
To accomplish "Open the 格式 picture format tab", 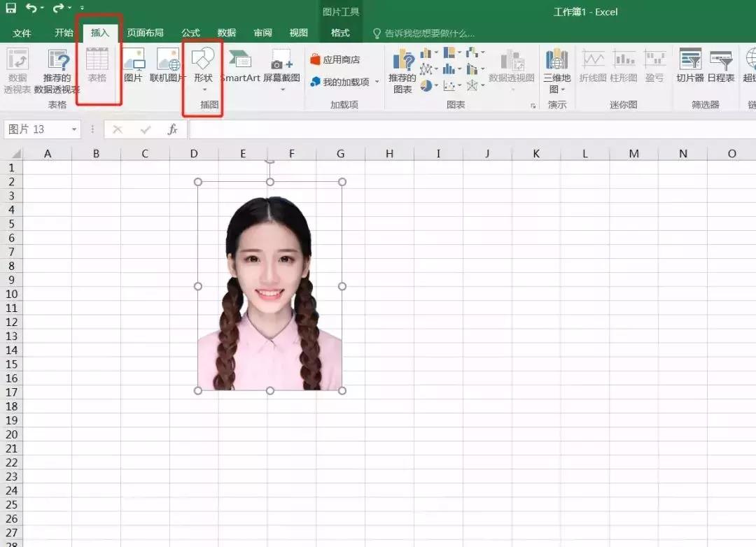I will (340, 33).
